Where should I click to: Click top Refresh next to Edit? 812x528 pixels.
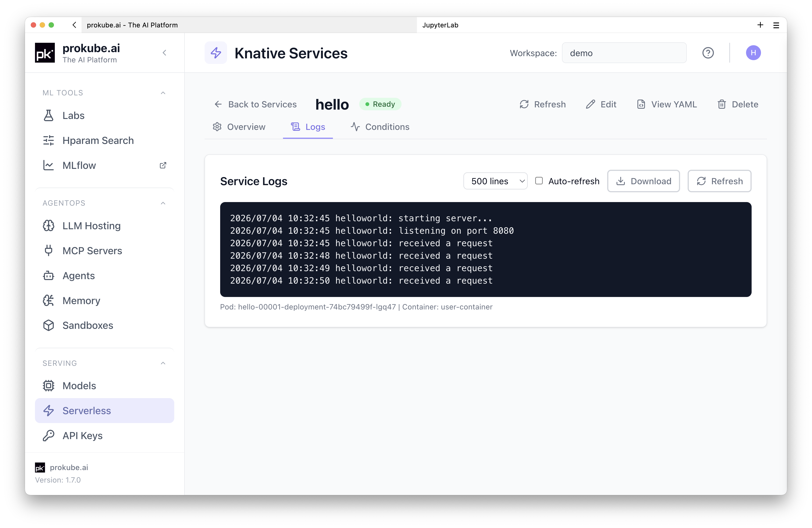pos(542,104)
